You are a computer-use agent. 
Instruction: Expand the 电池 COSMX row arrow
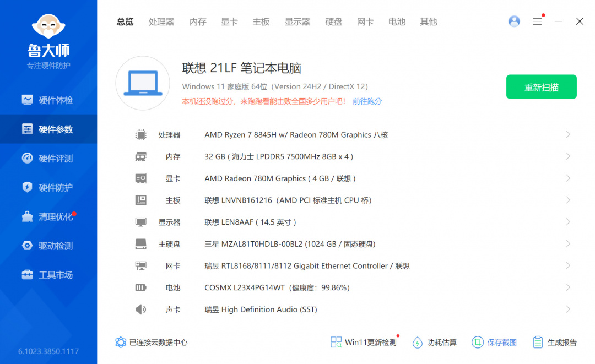(568, 287)
